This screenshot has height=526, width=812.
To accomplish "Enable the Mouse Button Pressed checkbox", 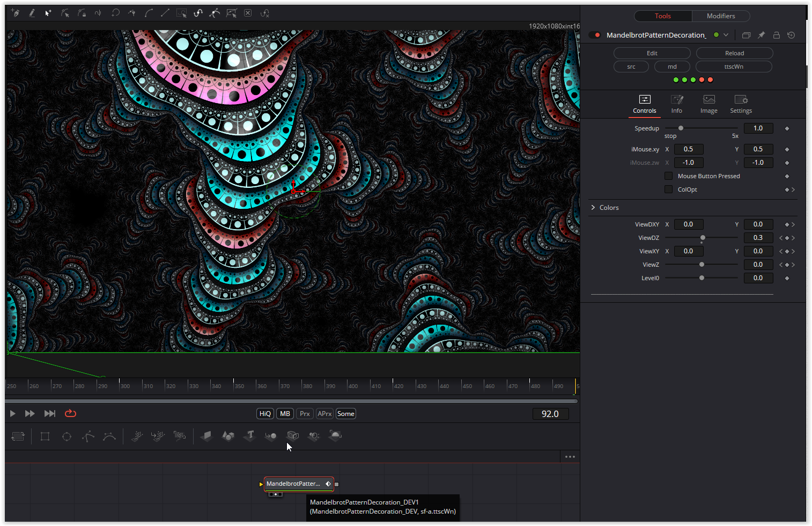I will click(668, 176).
